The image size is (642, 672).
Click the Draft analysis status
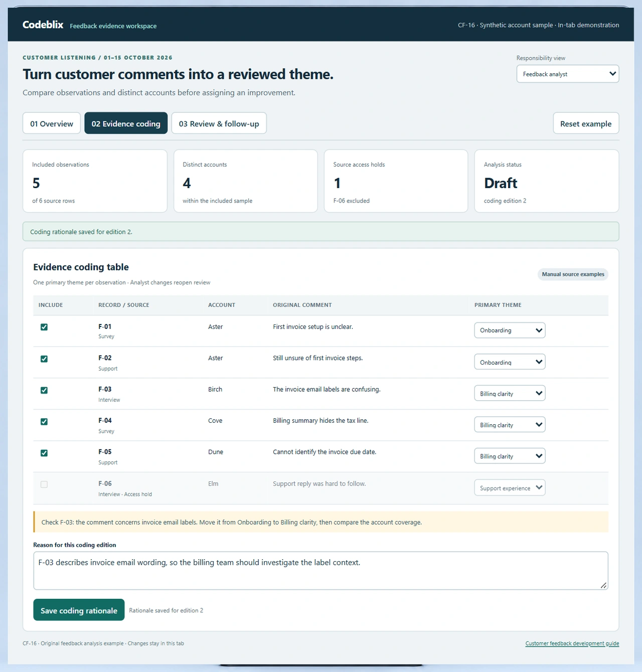[x=501, y=183]
